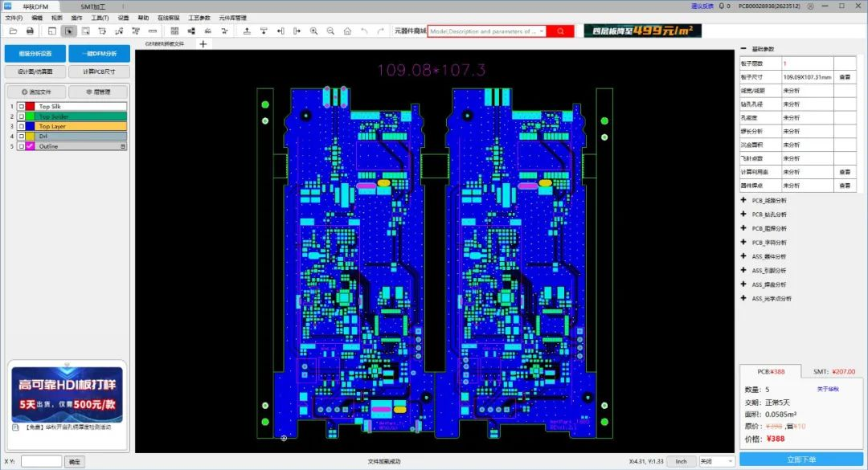The height and width of the screenshot is (470, 868).
Task: Open a file using the folder toolbar icon
Action: pos(13,30)
